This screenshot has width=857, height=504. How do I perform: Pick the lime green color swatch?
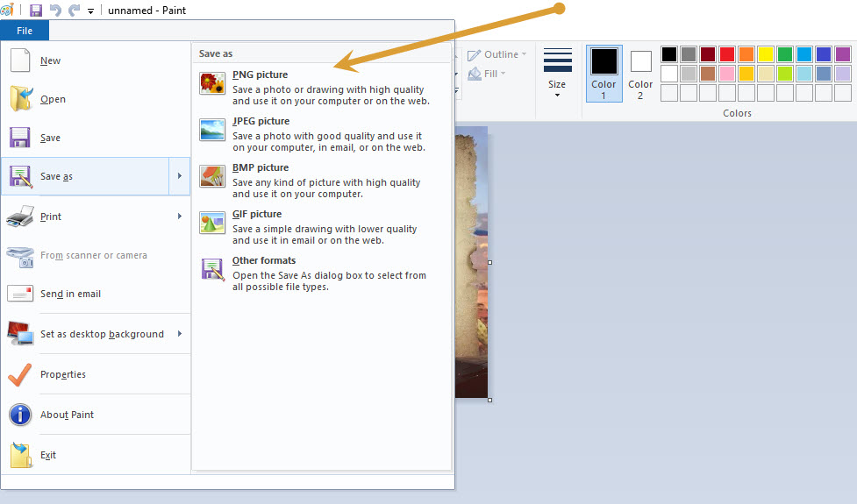pos(785,73)
